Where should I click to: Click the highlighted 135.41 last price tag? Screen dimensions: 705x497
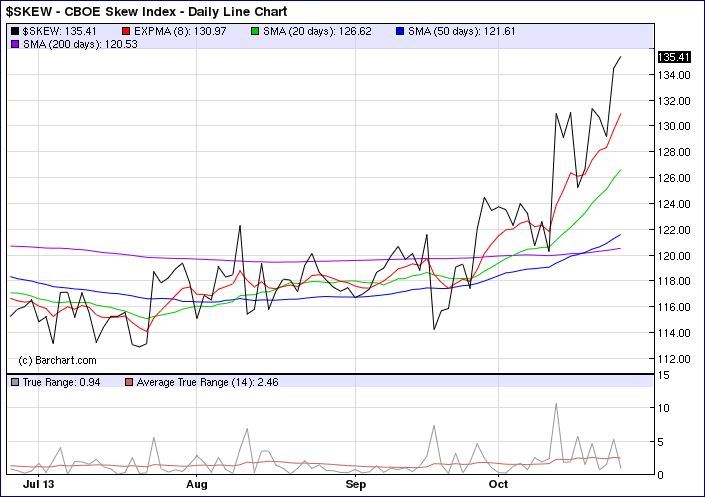[674, 57]
